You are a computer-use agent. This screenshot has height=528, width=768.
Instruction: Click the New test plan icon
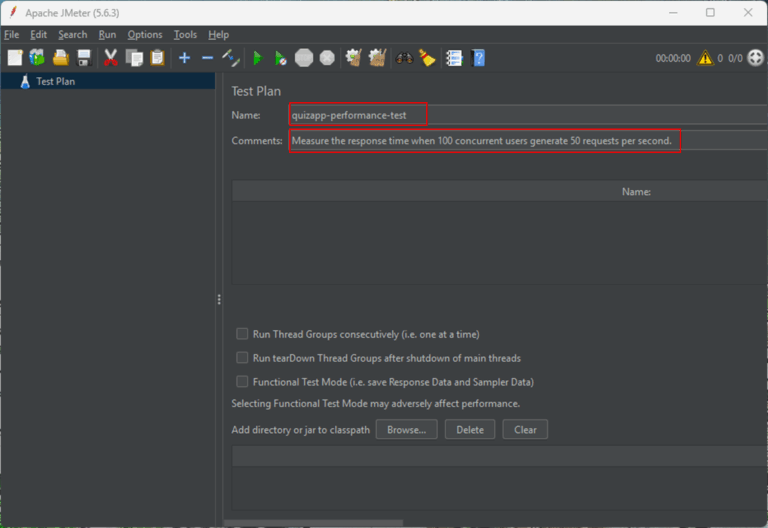click(15, 58)
